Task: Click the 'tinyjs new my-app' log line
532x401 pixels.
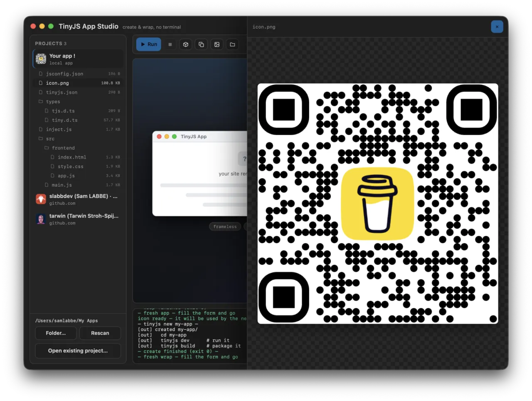Action: tap(168, 324)
